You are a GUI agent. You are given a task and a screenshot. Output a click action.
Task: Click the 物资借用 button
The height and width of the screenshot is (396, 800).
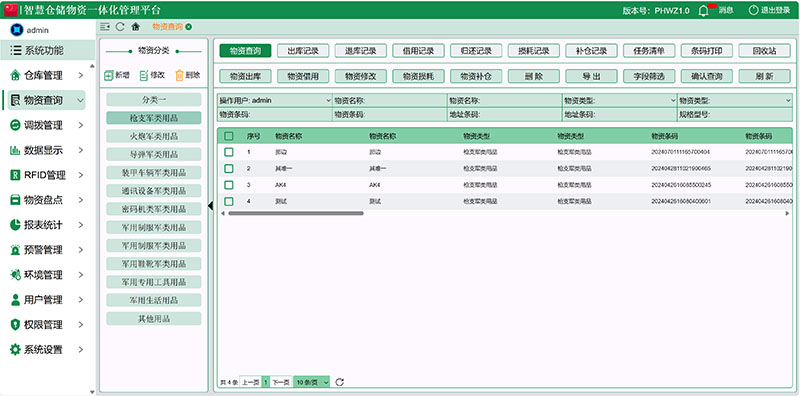pyautogui.click(x=303, y=77)
